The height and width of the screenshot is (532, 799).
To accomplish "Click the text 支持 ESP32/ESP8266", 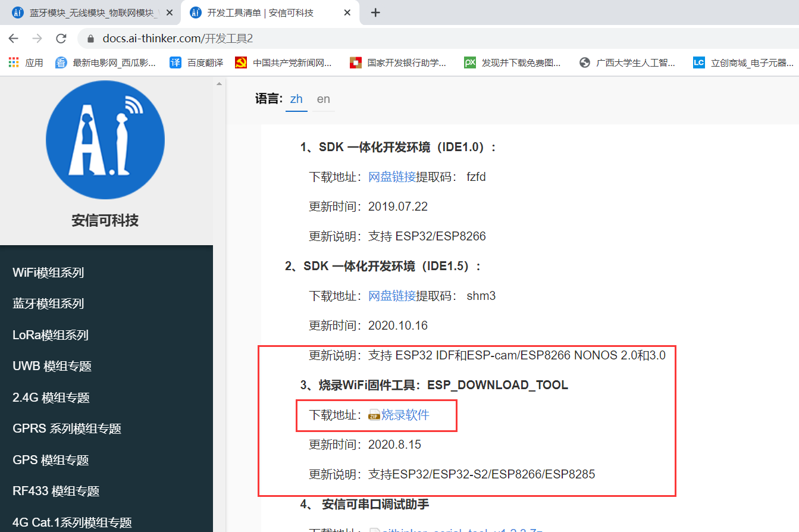I will tap(427, 236).
